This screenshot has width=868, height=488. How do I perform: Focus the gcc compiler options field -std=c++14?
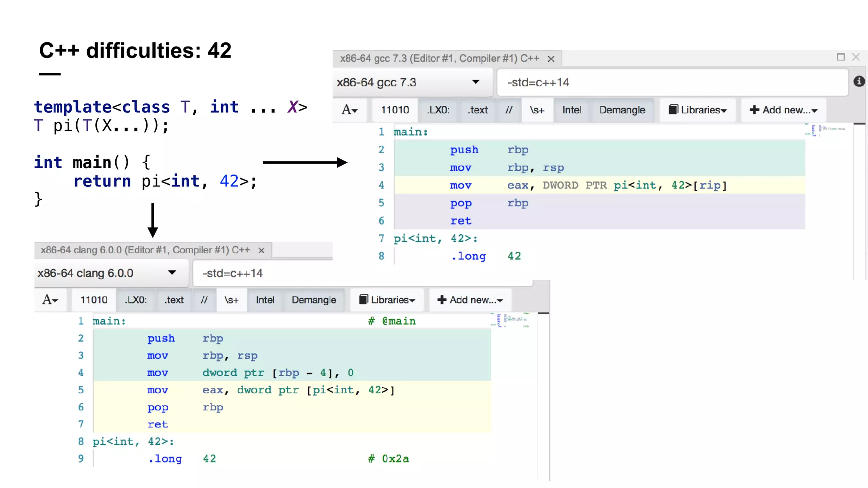672,82
